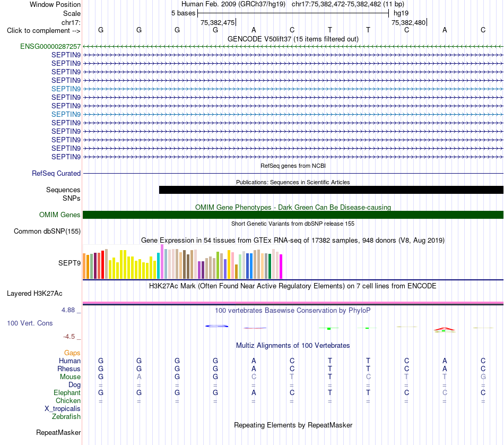Open the OMIM Genes track label
Image resolution: width=504 pixels, height=445 pixels.
click(59, 215)
